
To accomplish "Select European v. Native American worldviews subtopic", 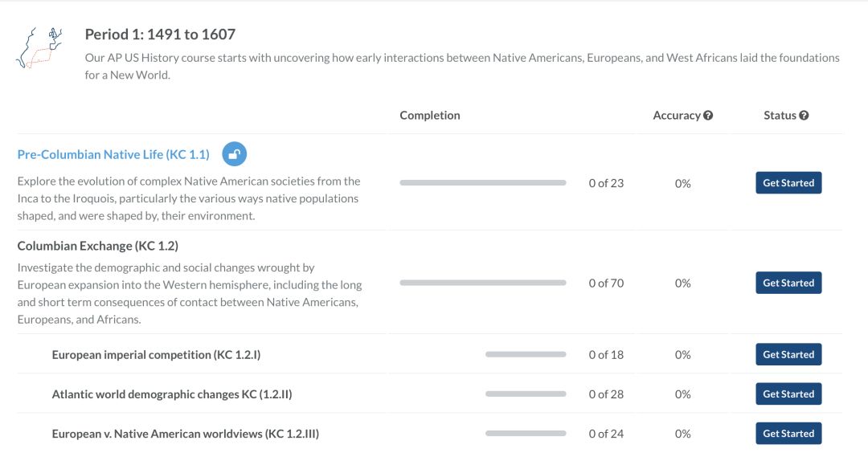I will click(186, 434).
